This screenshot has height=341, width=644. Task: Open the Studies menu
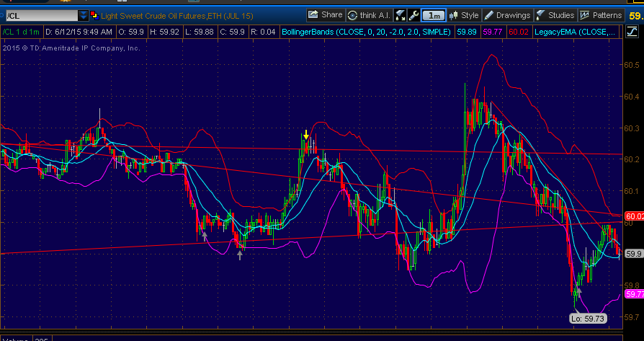(555, 15)
